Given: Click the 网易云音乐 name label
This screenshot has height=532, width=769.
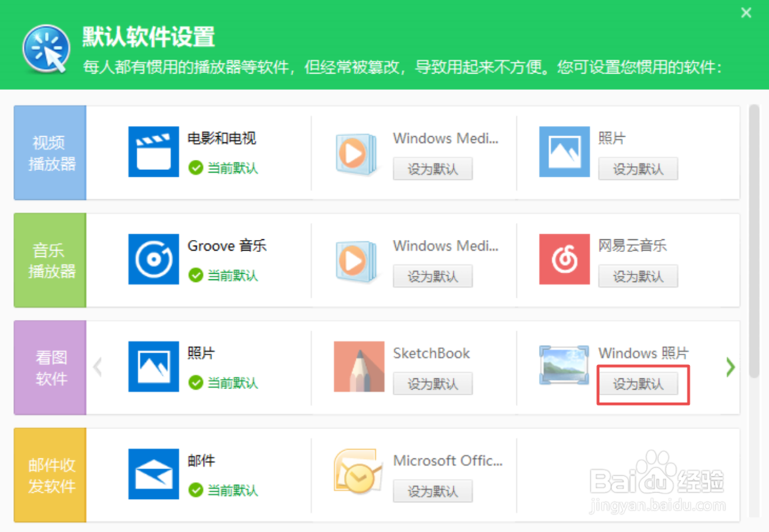Looking at the screenshot, I should [x=632, y=246].
